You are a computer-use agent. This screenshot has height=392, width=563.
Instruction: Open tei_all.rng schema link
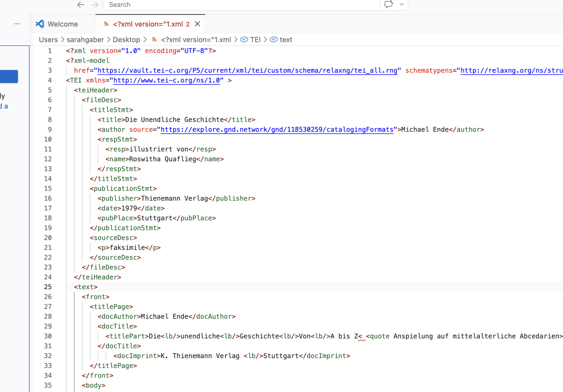coord(247,70)
